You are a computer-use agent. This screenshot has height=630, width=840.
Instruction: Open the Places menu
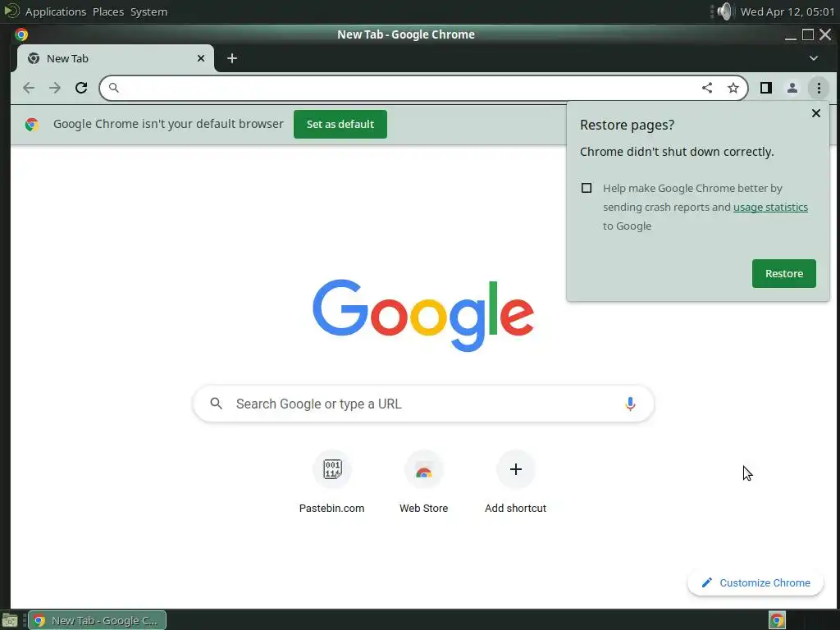coord(108,11)
